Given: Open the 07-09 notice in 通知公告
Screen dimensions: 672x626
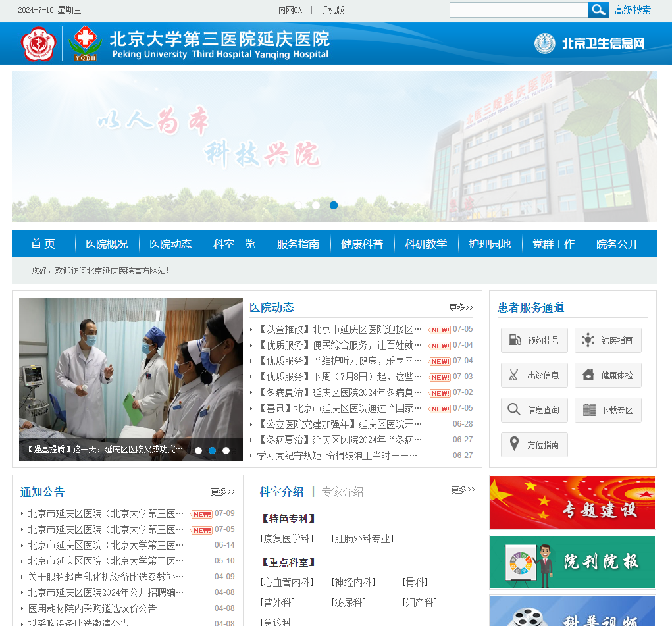Looking at the screenshot, I should tap(105, 513).
